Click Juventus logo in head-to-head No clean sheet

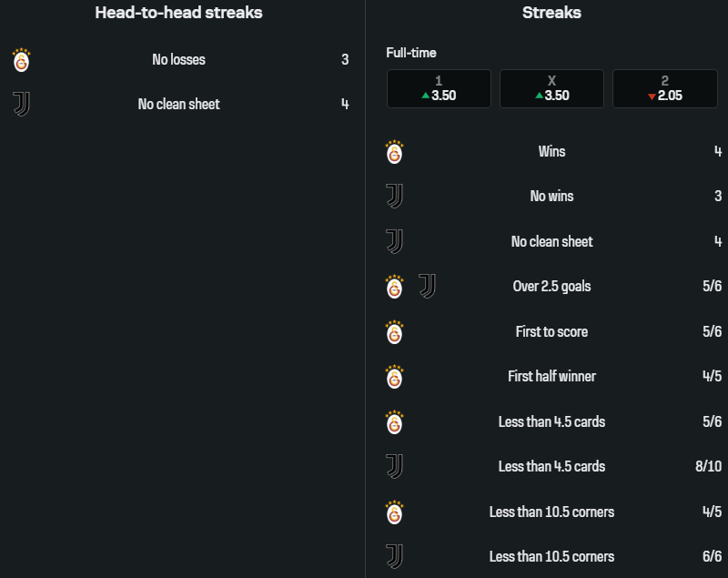[x=21, y=104]
